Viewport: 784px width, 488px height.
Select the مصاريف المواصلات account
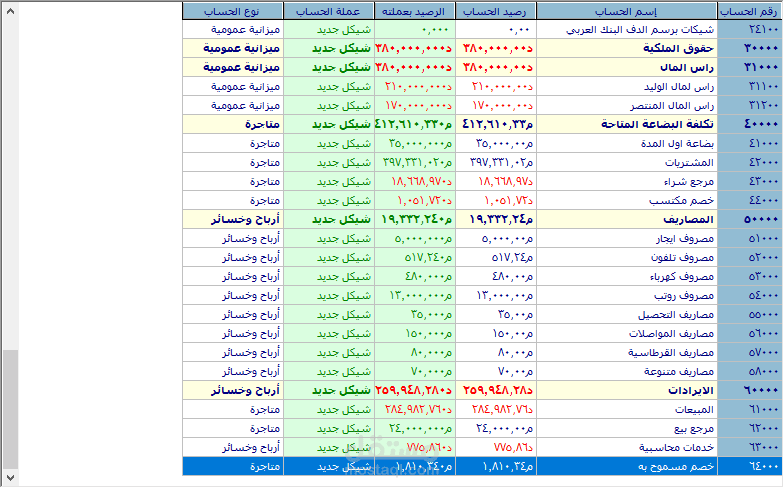coord(626,334)
